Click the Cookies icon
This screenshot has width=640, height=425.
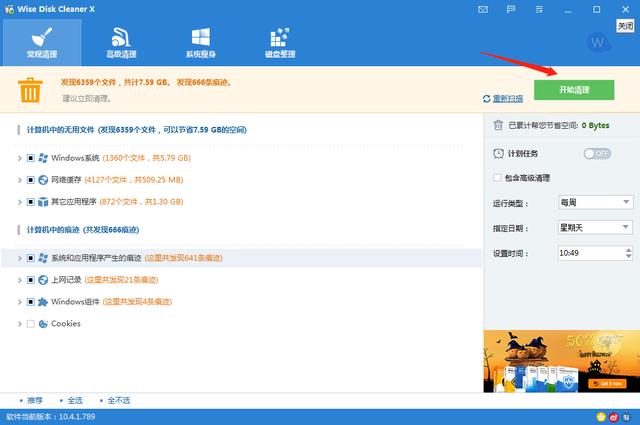[x=43, y=324]
